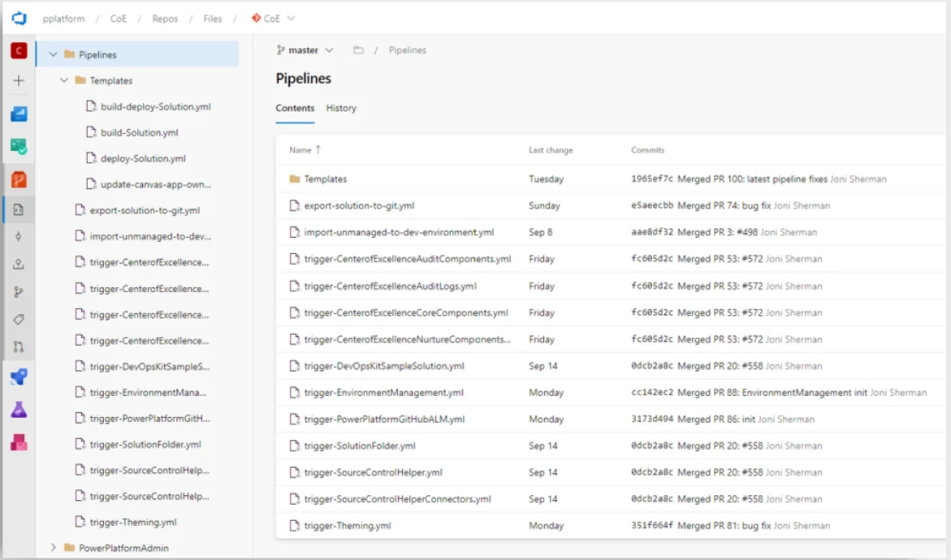Open the Branches icon in sidebar

point(19,292)
